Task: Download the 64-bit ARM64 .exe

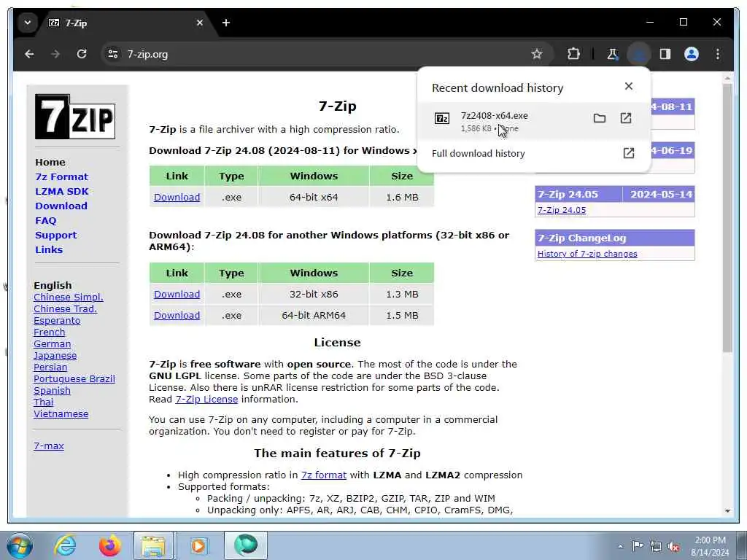Action: [x=177, y=315]
